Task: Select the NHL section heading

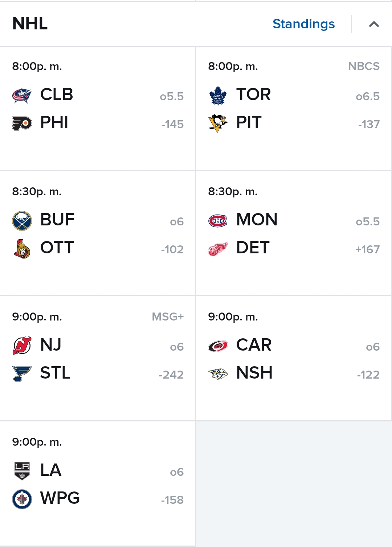Action: pyautogui.click(x=30, y=24)
